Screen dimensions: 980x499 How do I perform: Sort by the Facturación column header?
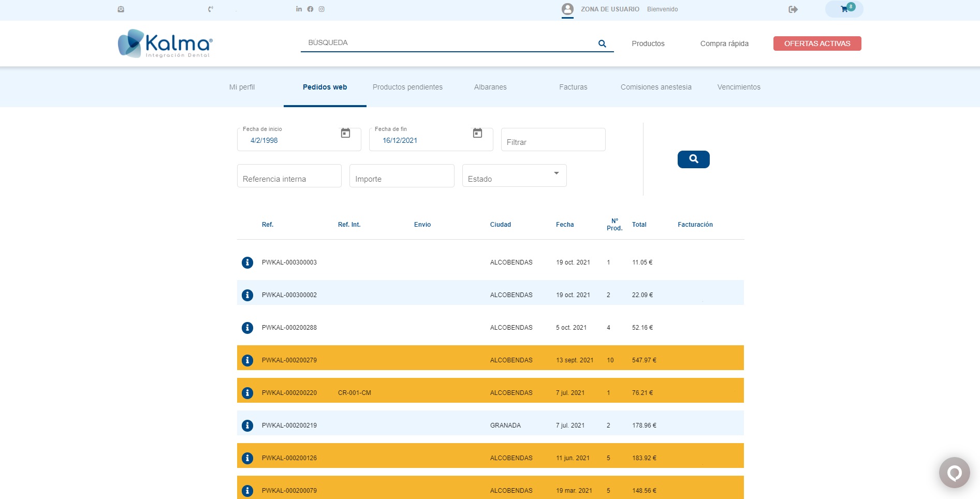pos(695,225)
